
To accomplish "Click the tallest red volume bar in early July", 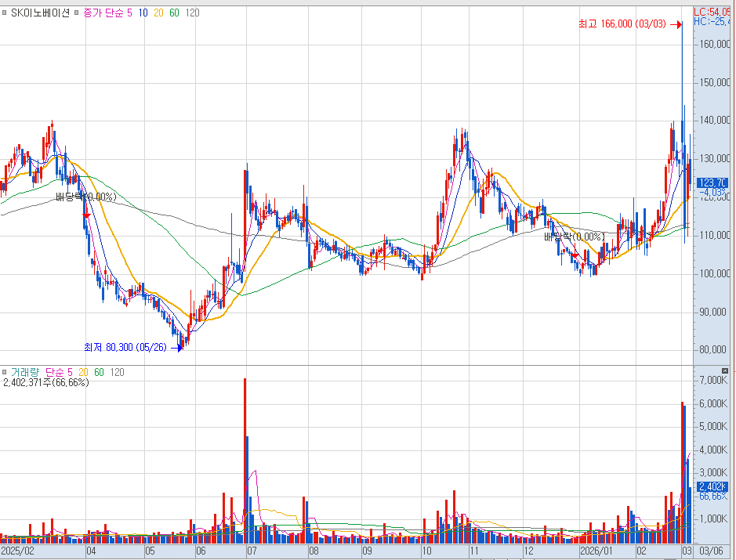I will click(245, 461).
